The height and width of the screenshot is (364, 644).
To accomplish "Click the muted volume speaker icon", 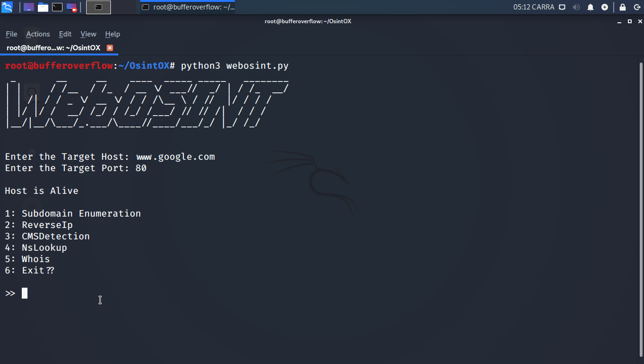I will [576, 7].
